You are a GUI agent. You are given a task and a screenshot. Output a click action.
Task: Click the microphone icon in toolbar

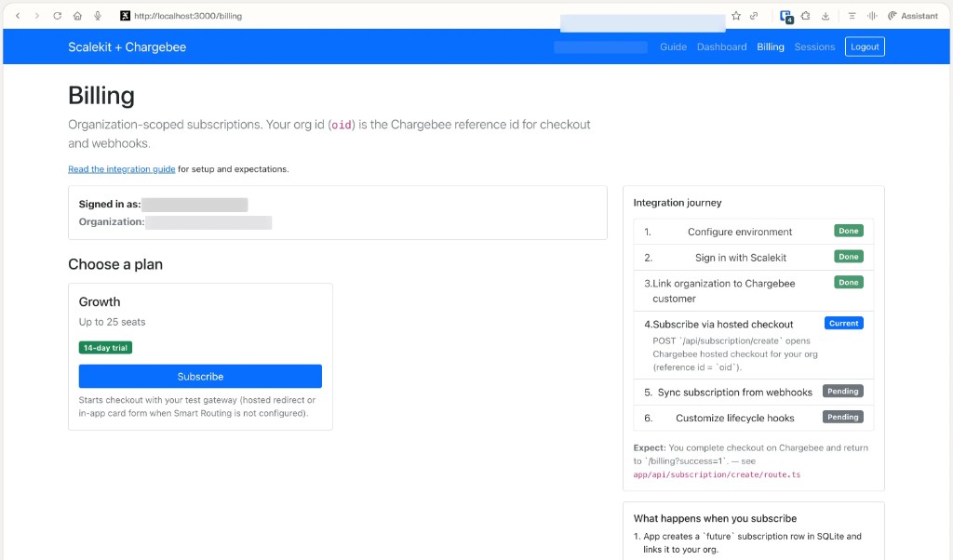[97, 16]
